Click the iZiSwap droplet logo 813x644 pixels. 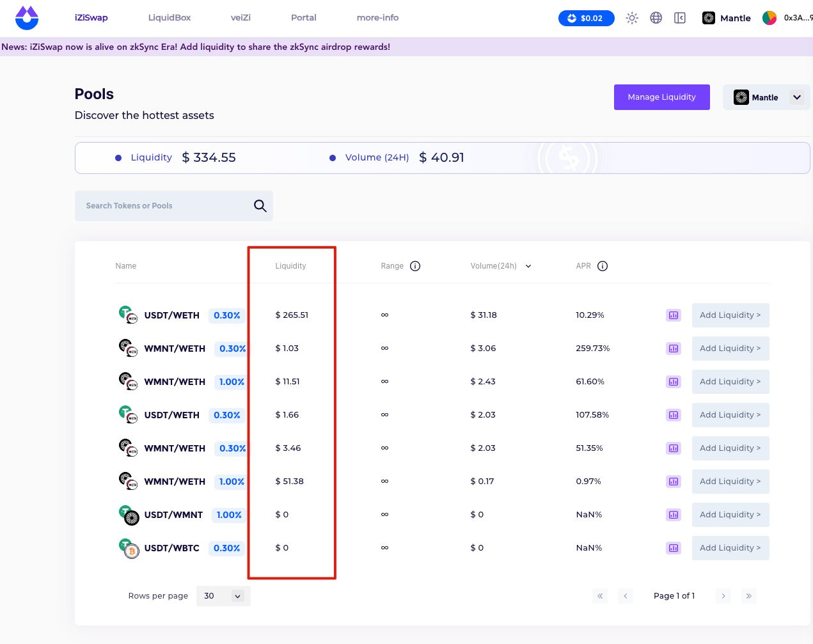point(27,18)
